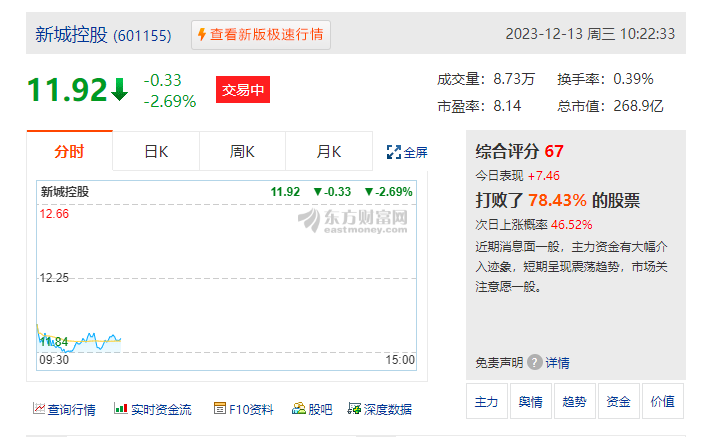Open the 详情 link
Screen dimensions: 713x437
click(x=557, y=362)
